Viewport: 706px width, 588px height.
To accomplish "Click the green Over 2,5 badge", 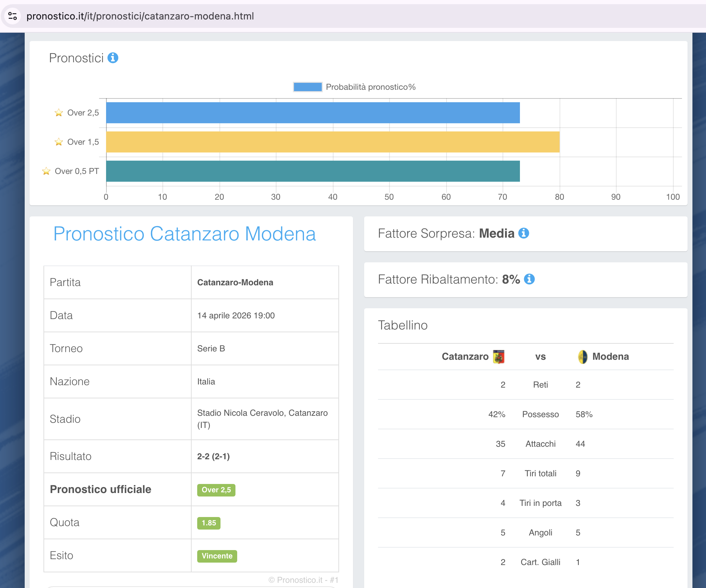I will (x=216, y=490).
